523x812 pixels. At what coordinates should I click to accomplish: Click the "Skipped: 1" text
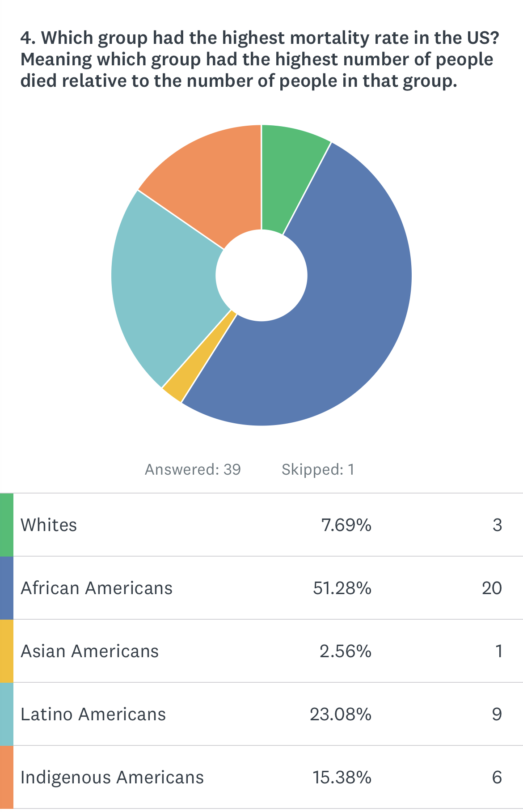coord(318,469)
